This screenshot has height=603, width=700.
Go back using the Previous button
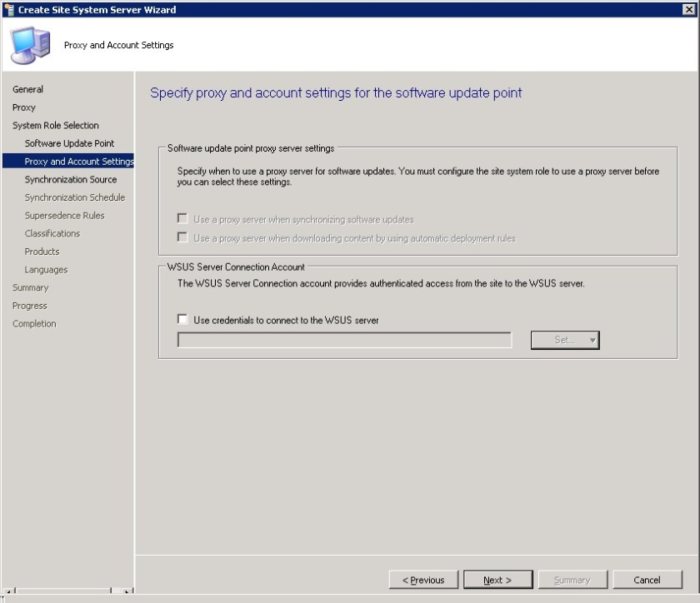[423, 580]
